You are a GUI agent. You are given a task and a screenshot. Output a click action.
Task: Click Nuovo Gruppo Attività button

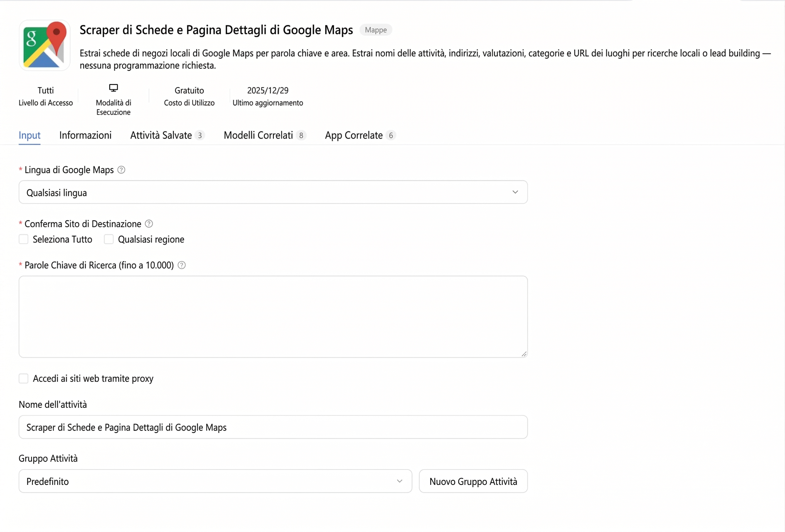[473, 481]
